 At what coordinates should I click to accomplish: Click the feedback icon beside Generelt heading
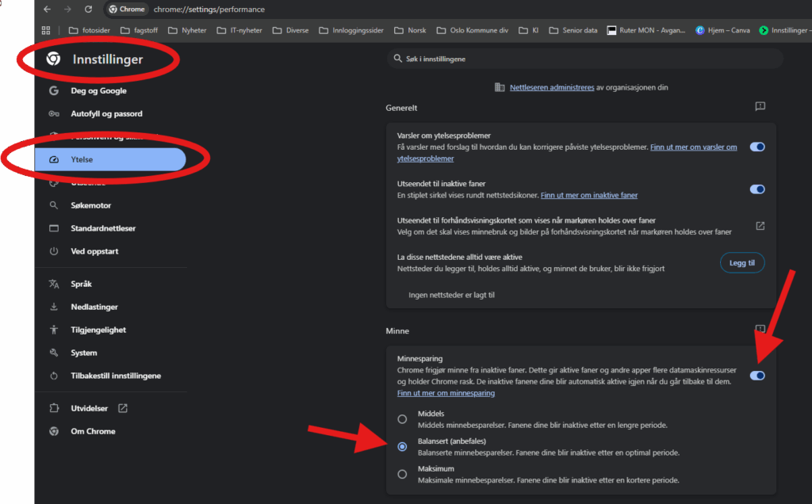tap(760, 107)
